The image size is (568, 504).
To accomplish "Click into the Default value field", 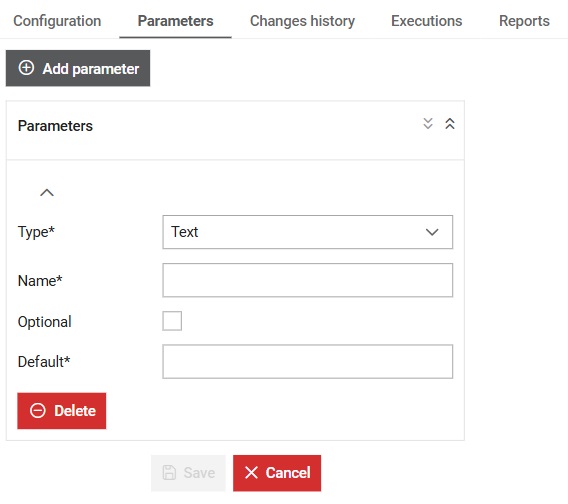I will (x=308, y=361).
